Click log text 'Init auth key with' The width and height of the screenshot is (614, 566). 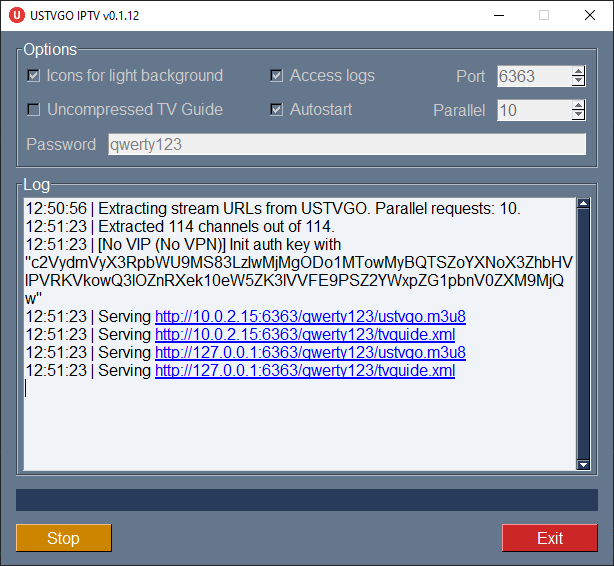coord(285,244)
